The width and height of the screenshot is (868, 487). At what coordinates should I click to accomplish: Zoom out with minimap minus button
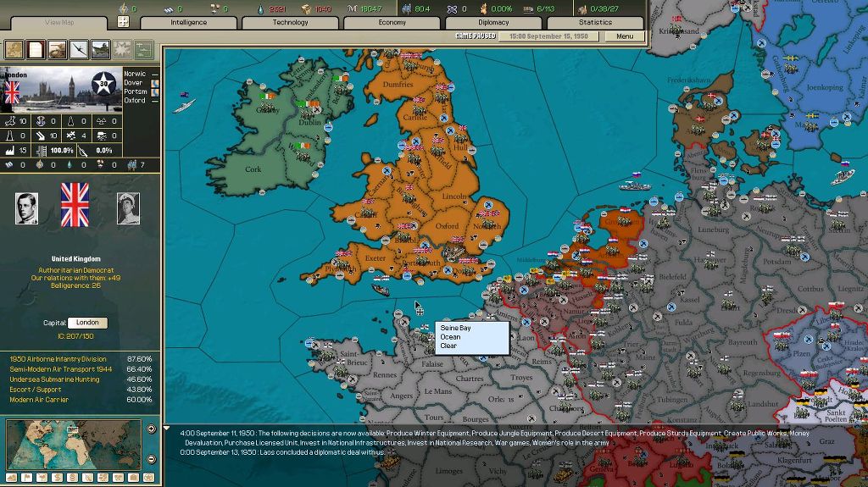point(151,459)
